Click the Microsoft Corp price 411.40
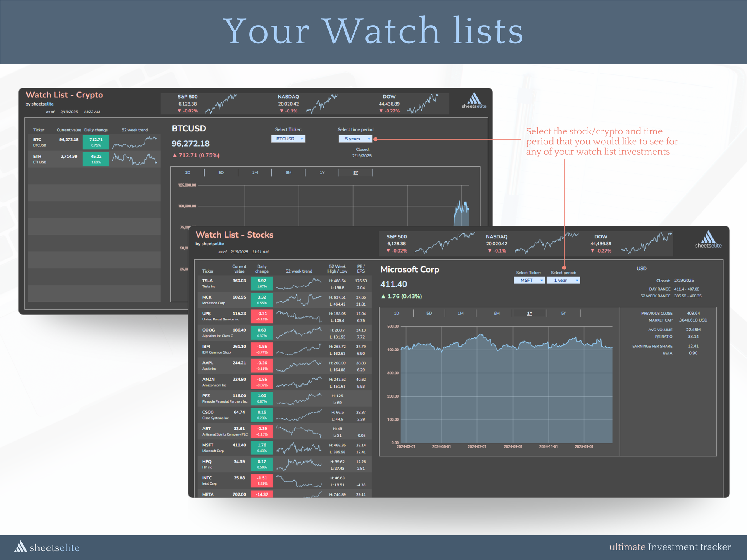Image resolution: width=747 pixels, height=560 pixels. (393, 284)
